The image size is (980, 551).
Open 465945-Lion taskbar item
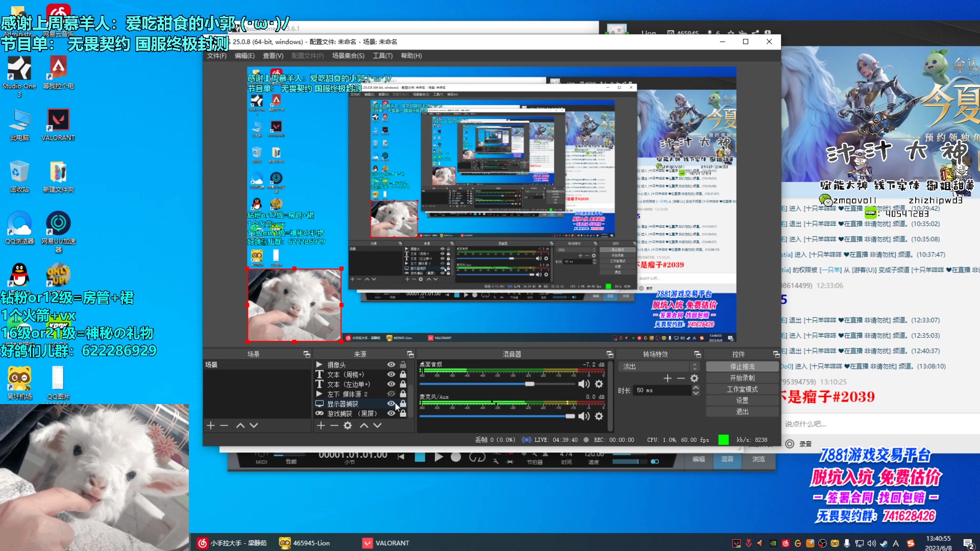(305, 543)
